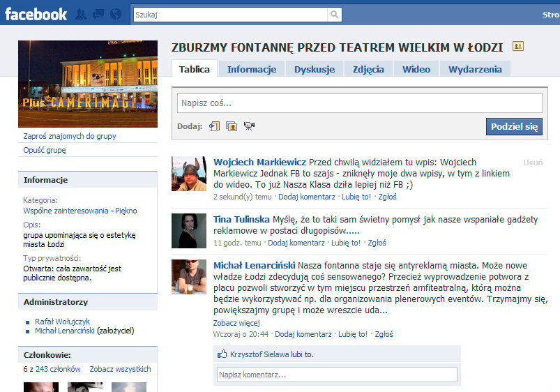
Task: Add comment on Tina Tulinska post
Action: pos(296,243)
